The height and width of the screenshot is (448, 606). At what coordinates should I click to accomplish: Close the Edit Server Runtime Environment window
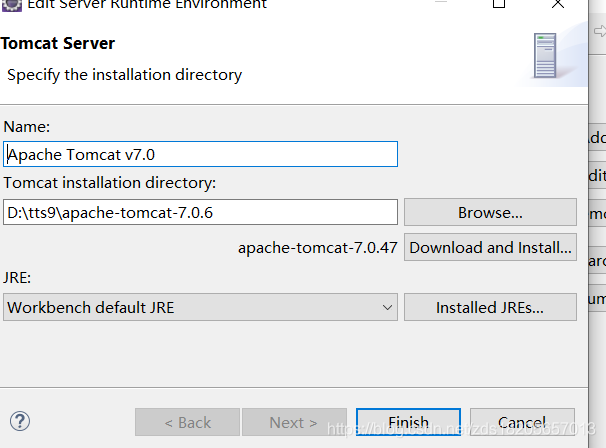tap(558, 4)
